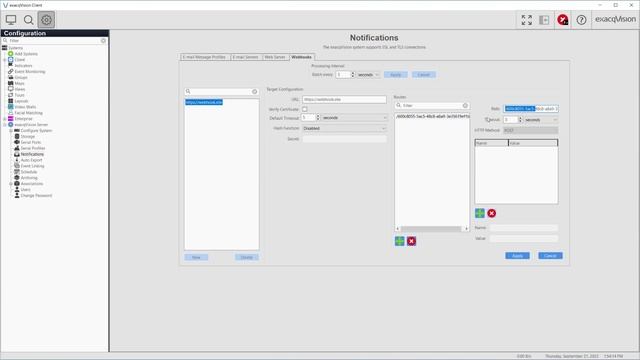Open the Search magnifier page
640x360 pixels.
pos(29,20)
